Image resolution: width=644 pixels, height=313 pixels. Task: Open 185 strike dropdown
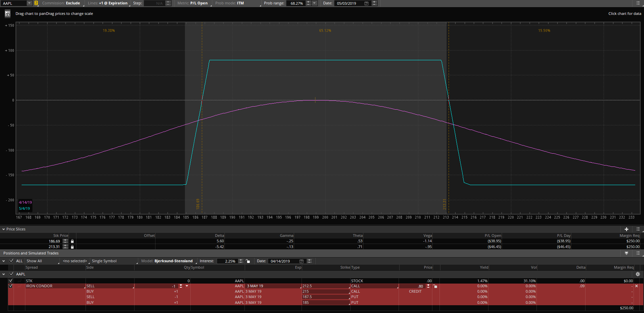[326, 303]
